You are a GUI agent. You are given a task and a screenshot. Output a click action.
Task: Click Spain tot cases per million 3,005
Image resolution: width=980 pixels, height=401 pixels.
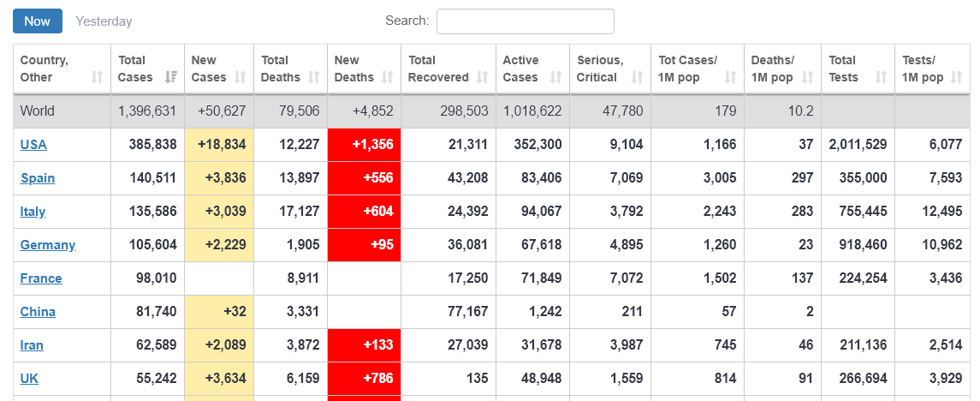click(719, 178)
